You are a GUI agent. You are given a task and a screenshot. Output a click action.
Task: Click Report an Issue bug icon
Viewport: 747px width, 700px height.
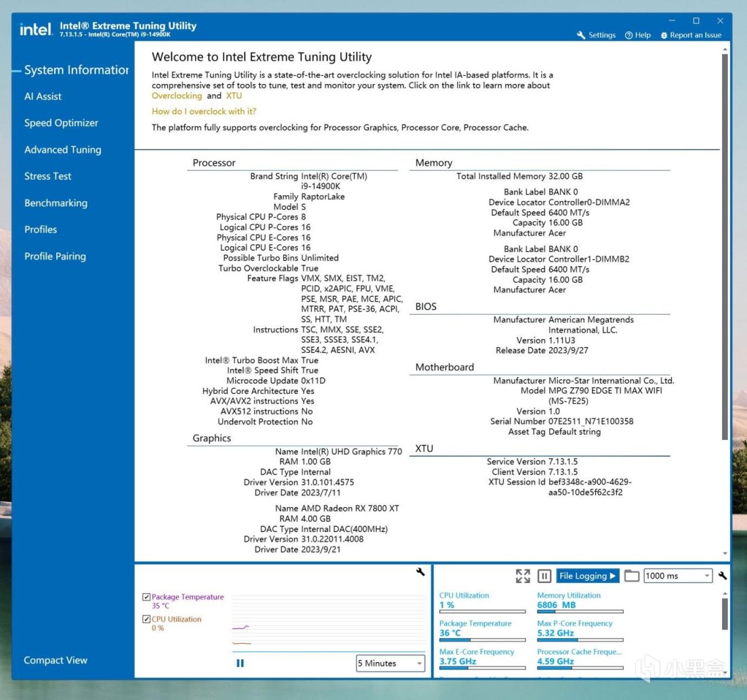tap(690, 35)
